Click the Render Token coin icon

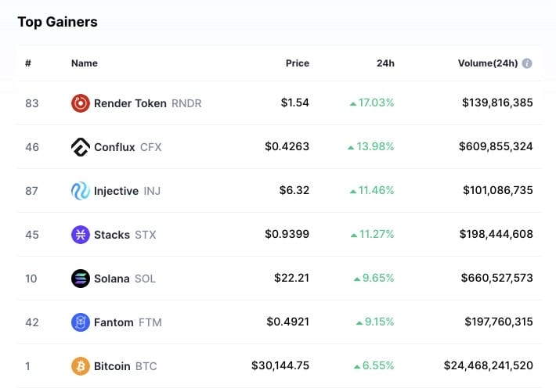click(x=80, y=102)
